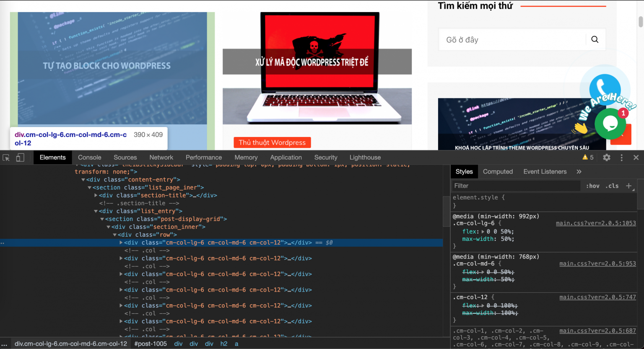Image resolution: width=644 pixels, height=349 pixels.
Task: Collapse the div class row node
Action: [x=114, y=235]
